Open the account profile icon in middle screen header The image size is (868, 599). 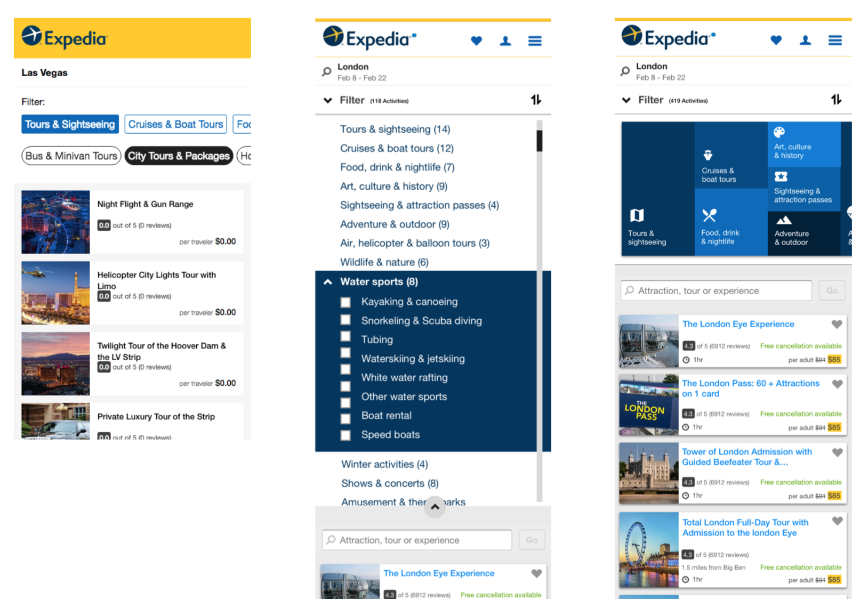(x=505, y=41)
